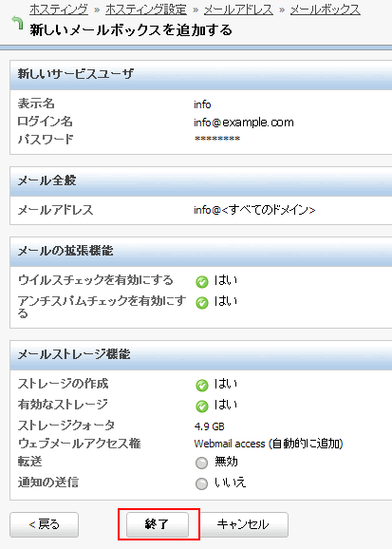392x549 pixels.
Task: Go to the メールボックス breadcrumb link
Action: coord(326,9)
